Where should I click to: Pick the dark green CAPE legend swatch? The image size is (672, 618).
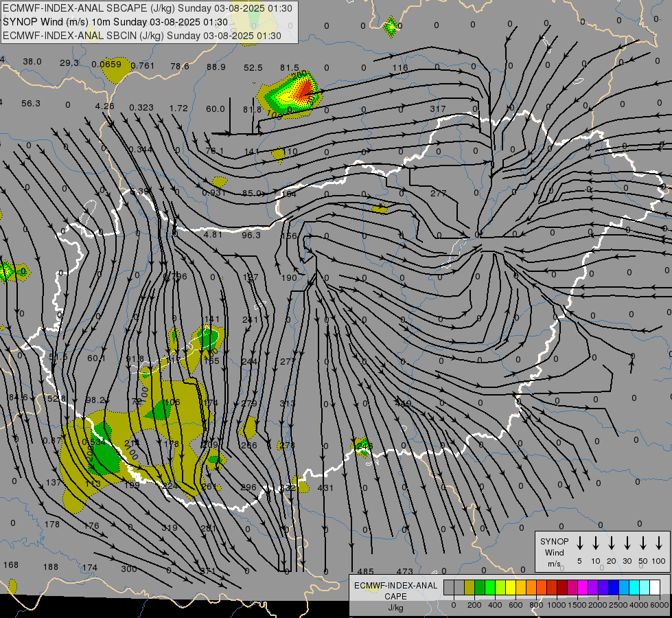(x=480, y=588)
